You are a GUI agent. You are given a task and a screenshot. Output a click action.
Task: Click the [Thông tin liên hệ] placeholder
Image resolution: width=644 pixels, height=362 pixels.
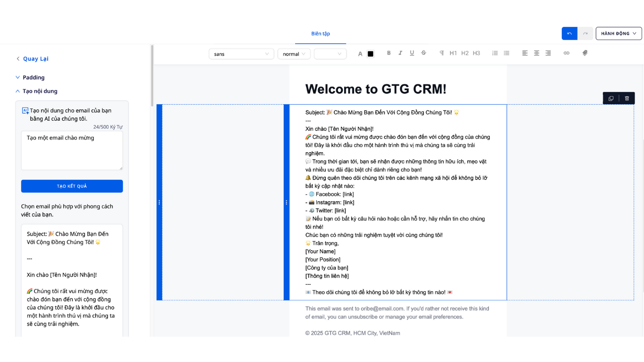click(327, 276)
